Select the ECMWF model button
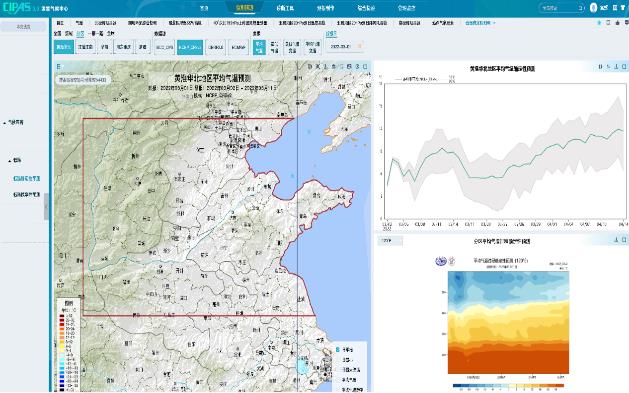Screen dimensions: 629x393 (x=238, y=47)
